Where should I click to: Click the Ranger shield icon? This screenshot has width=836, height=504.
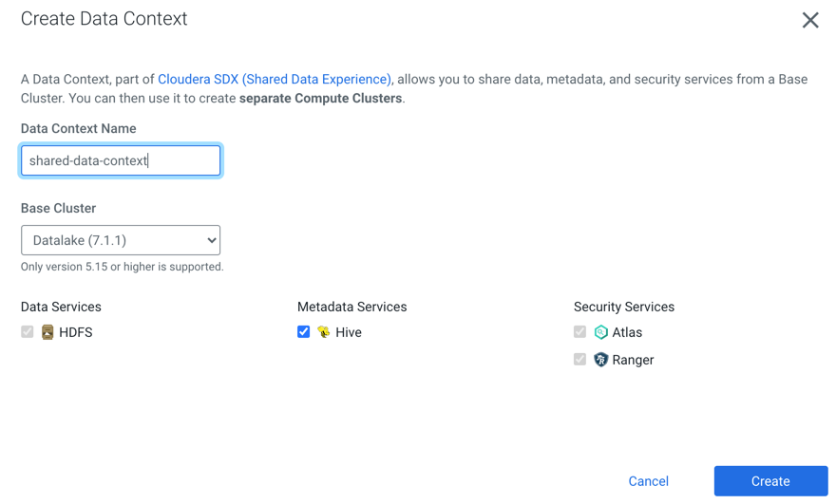[x=600, y=360]
